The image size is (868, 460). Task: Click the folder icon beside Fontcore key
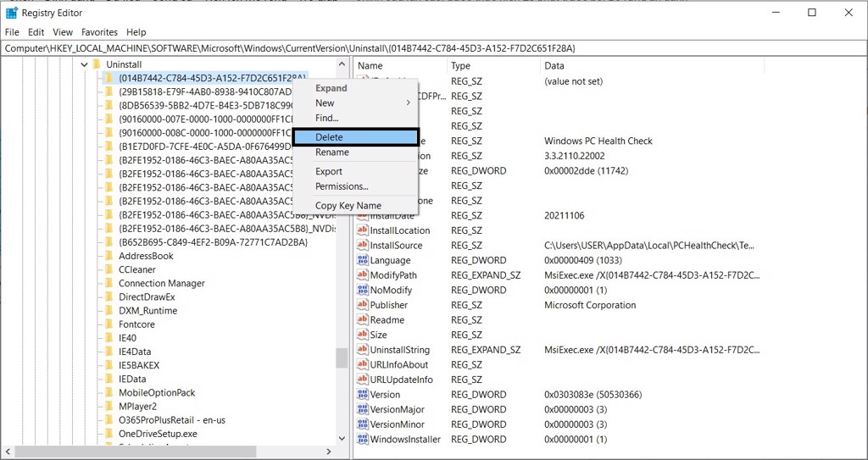pos(108,324)
